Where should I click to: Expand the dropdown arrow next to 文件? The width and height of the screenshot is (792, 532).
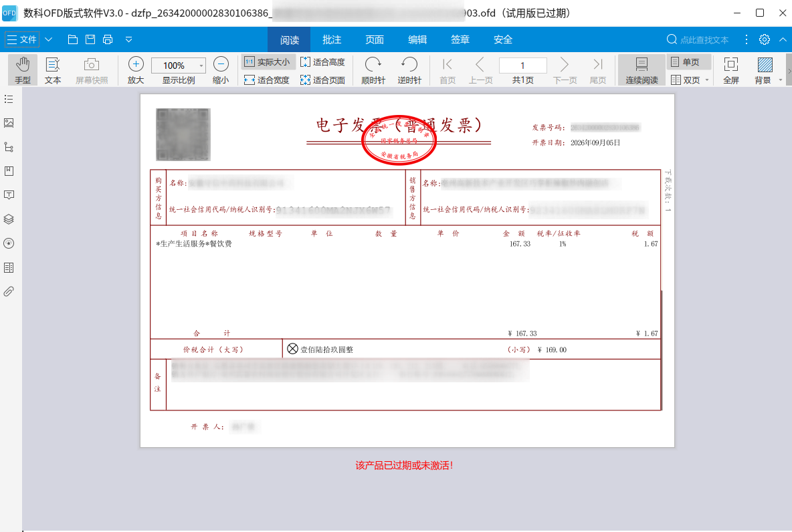click(48, 39)
